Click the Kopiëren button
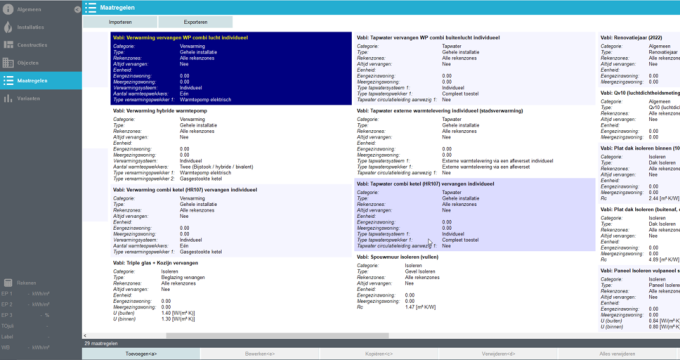 point(379,354)
